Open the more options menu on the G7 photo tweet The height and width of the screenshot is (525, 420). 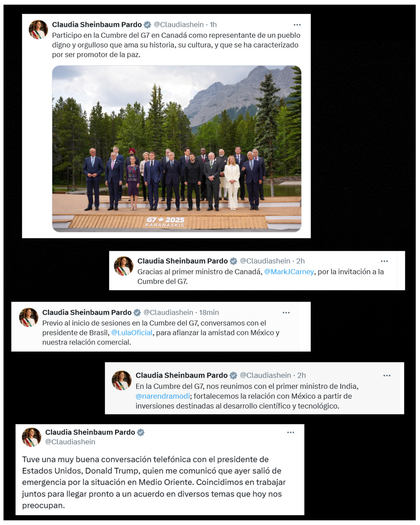297,25
